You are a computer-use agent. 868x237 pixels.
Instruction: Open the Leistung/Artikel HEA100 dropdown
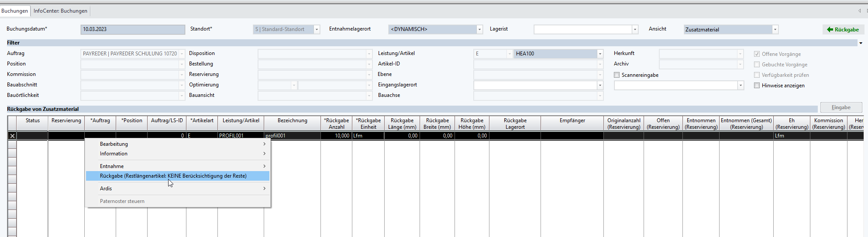600,54
